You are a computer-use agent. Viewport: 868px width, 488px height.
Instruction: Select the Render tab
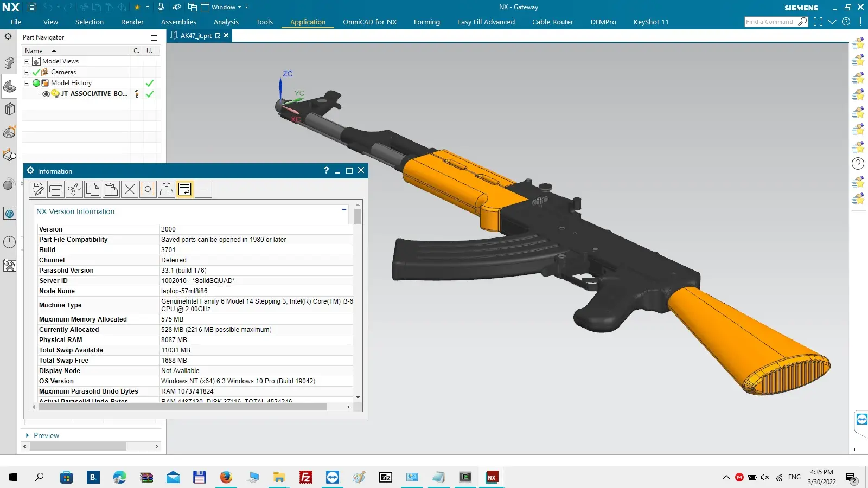(x=132, y=22)
